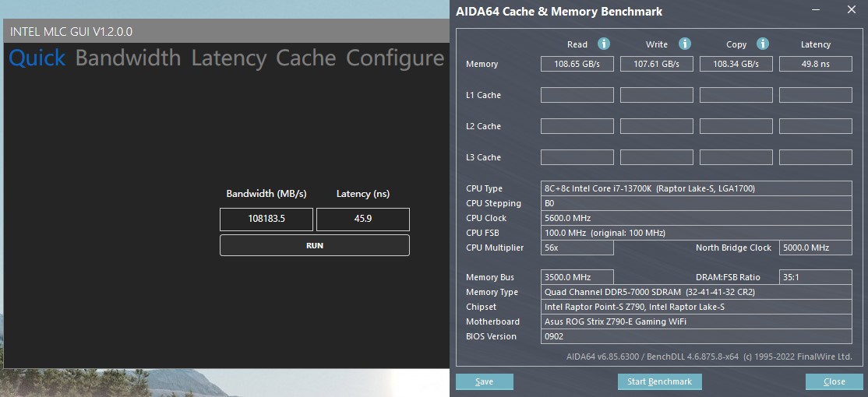The width and height of the screenshot is (868, 397).
Task: Click CPU Type i7-13700K value
Action: tap(697, 188)
